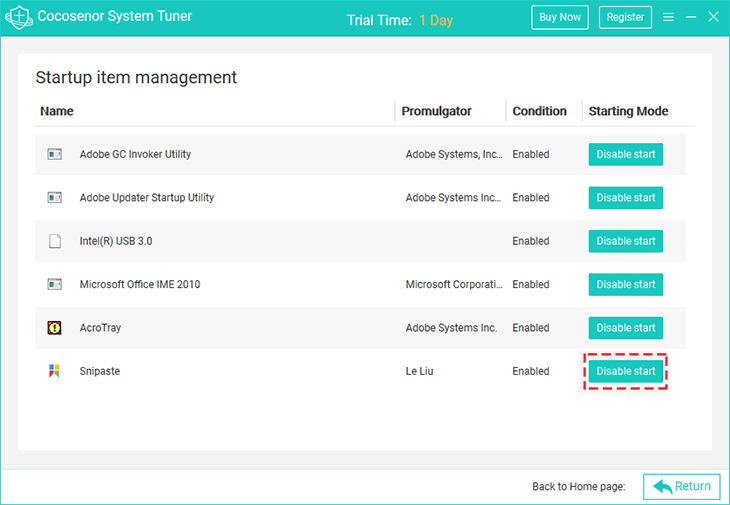Close the System Tuner window

click(713, 17)
